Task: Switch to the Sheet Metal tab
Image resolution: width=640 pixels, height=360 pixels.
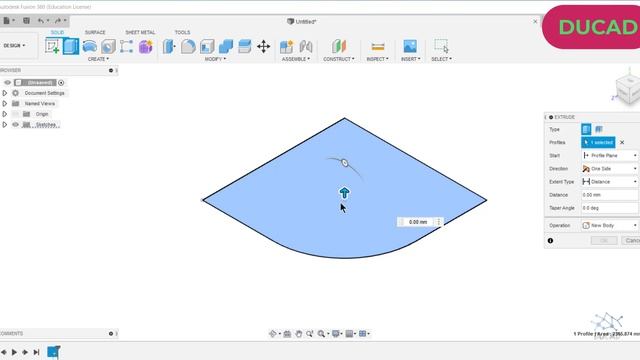Action: (x=140, y=32)
